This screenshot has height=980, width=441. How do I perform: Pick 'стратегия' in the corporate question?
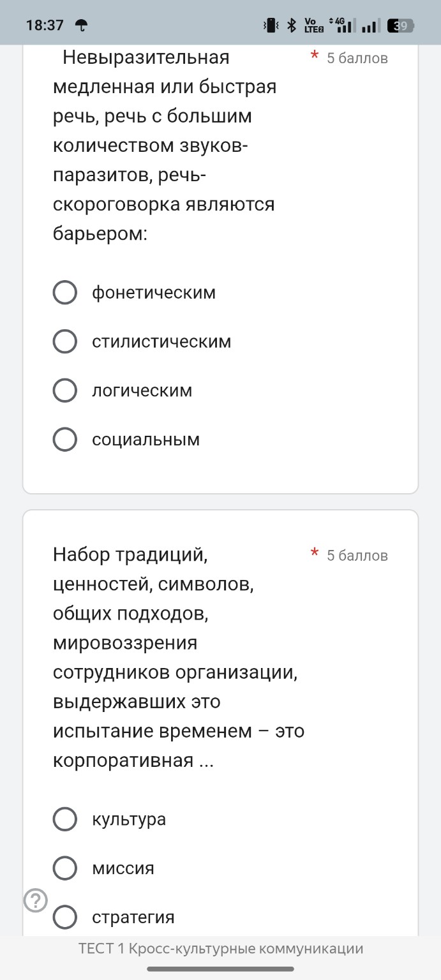[64, 917]
